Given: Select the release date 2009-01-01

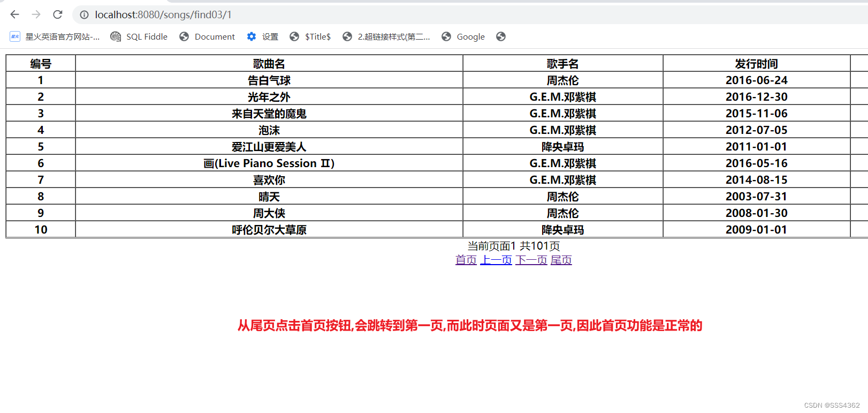Looking at the screenshot, I should pyautogui.click(x=757, y=230).
